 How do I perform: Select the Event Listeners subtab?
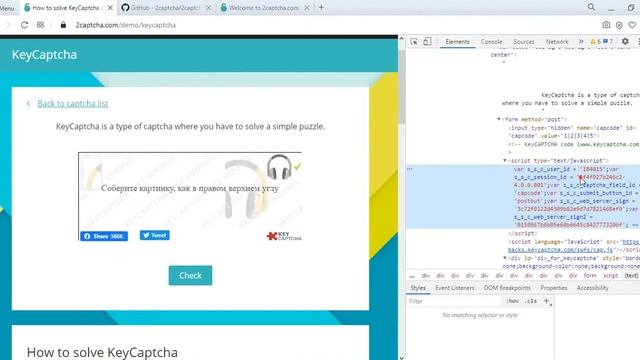[x=455, y=288]
